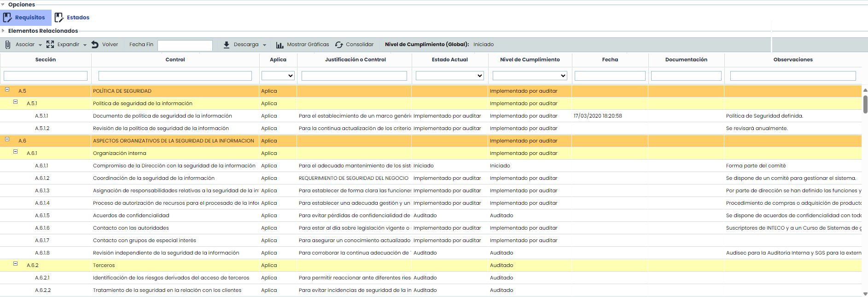This screenshot has height=297, width=868.
Task: Collapse the A.6.2 Terceros group
Action: [15, 264]
